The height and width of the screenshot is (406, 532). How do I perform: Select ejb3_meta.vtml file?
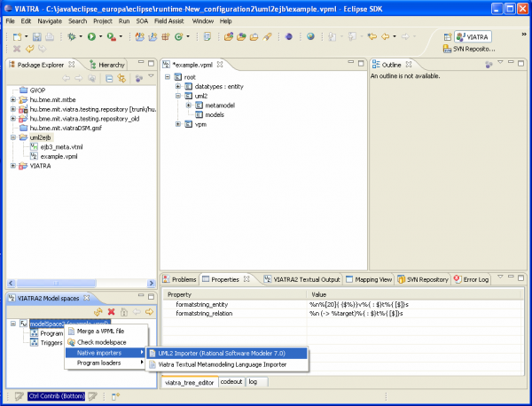click(57, 147)
